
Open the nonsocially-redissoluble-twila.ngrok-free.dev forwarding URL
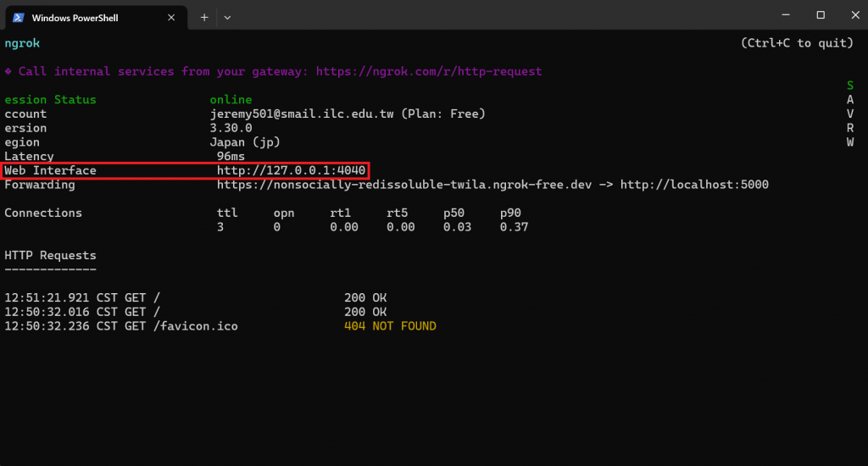point(404,185)
